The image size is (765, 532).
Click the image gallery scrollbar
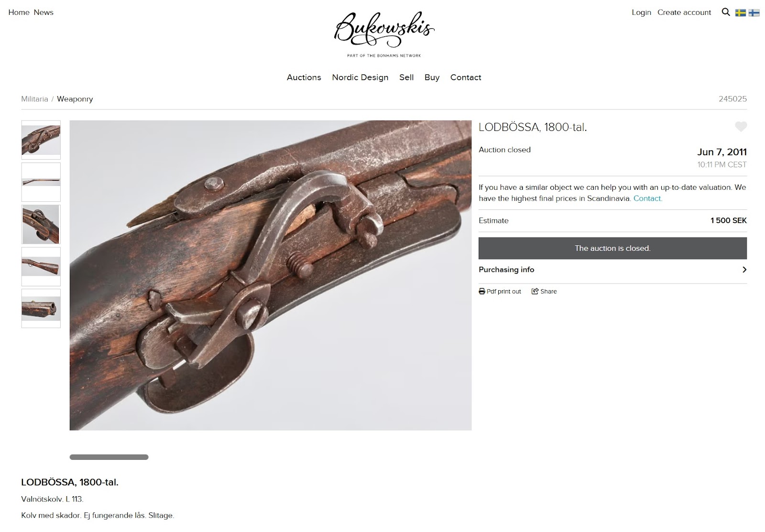pos(109,457)
